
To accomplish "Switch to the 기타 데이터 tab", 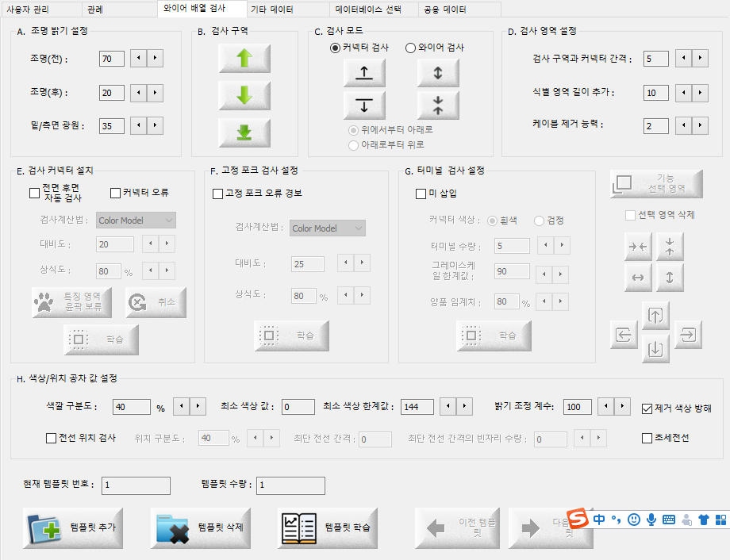I will pos(271,10).
